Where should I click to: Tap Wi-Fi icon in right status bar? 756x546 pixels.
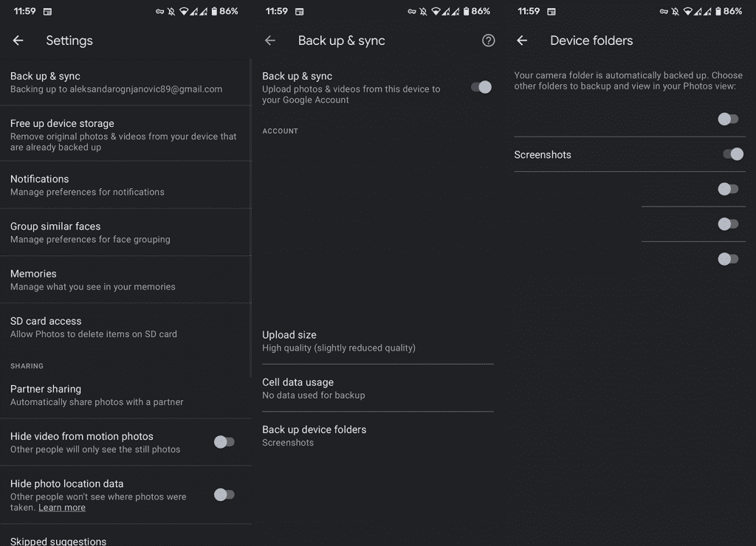click(x=687, y=12)
